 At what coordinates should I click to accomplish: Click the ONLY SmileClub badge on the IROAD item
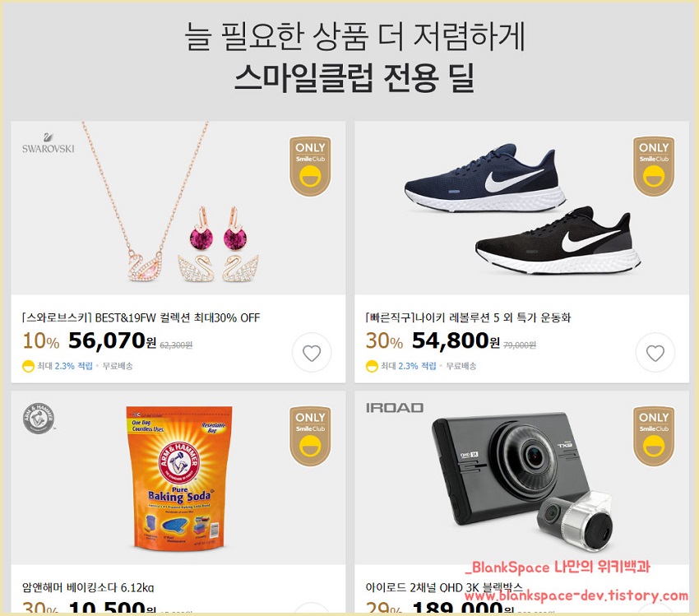click(654, 436)
